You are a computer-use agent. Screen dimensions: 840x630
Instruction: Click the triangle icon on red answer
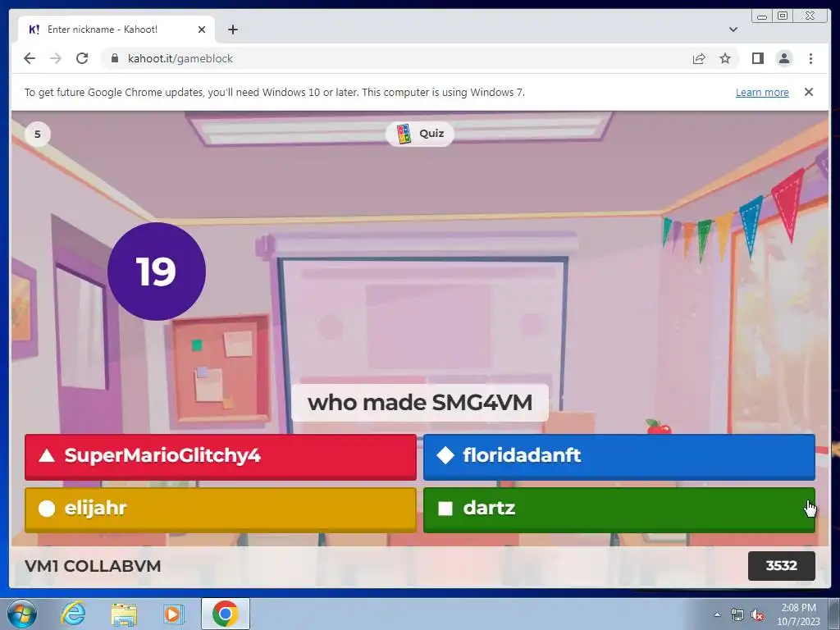click(x=47, y=455)
